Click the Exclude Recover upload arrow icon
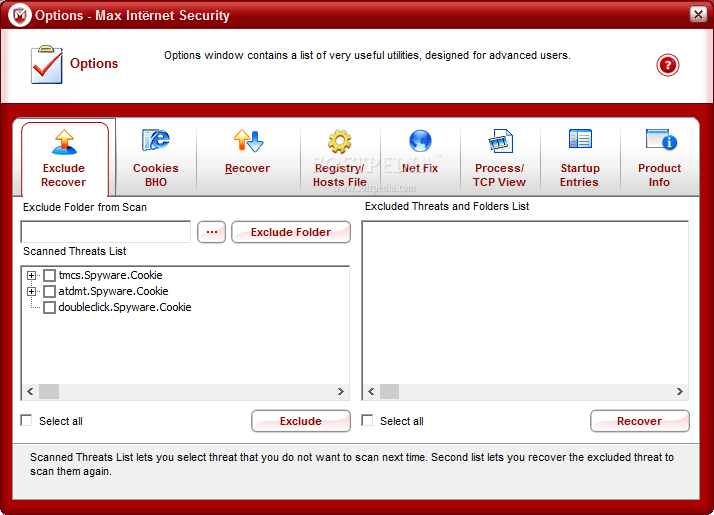The width and height of the screenshot is (714, 515). tap(64, 142)
